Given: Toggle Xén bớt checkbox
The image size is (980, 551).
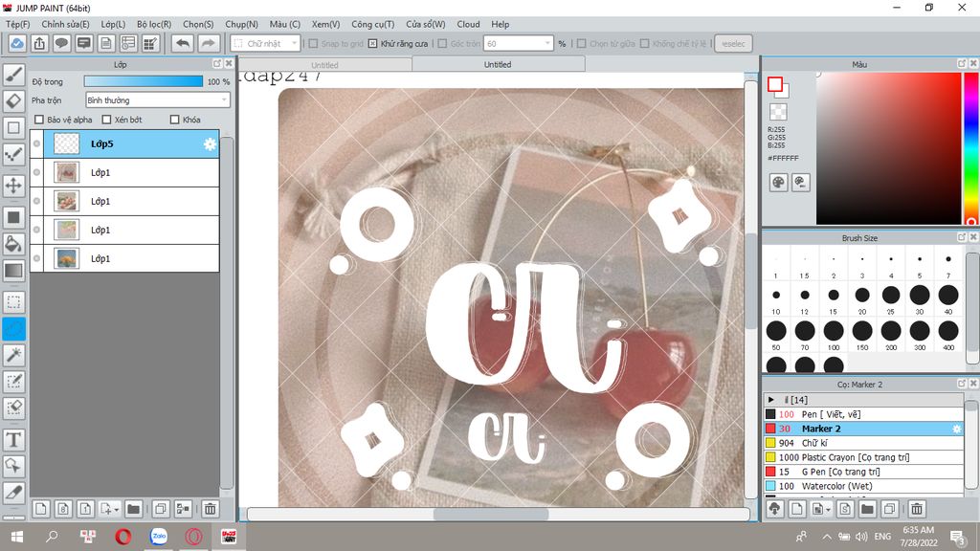Looking at the screenshot, I should click(106, 120).
